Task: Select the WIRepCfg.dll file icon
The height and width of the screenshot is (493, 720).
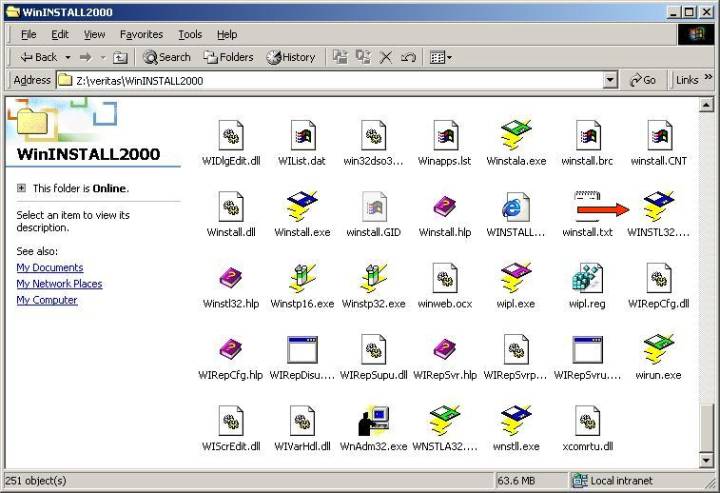Action: coord(658,278)
